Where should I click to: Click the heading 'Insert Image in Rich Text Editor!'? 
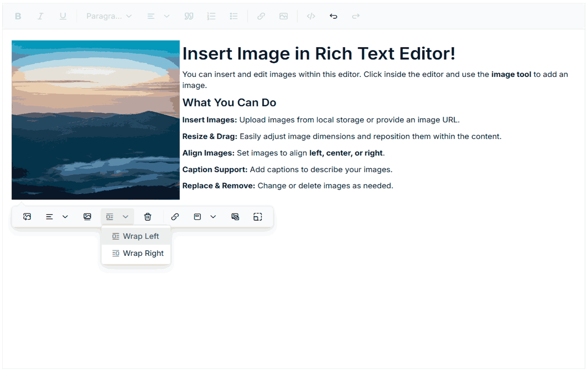pyautogui.click(x=319, y=54)
